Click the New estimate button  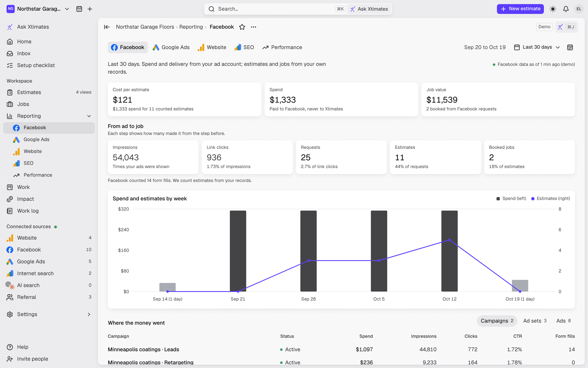point(520,9)
